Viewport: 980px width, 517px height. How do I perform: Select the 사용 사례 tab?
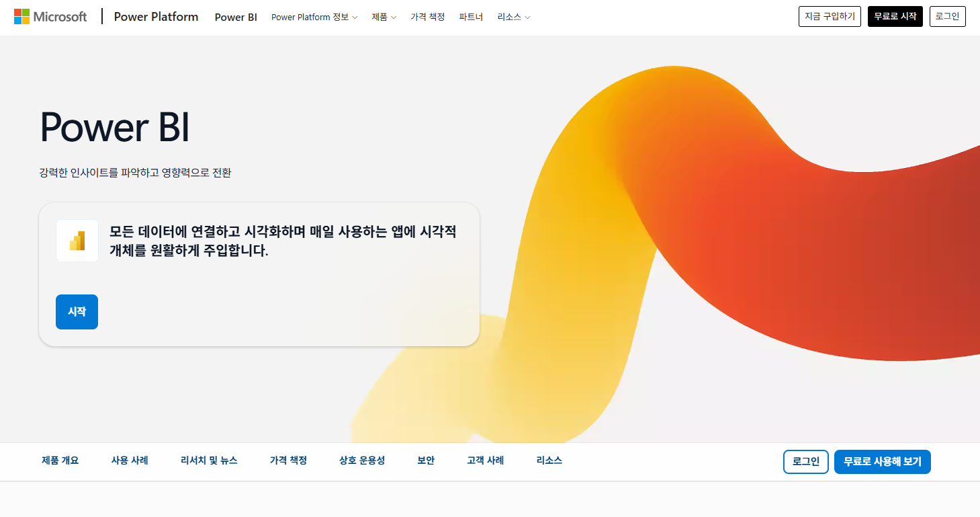click(130, 461)
